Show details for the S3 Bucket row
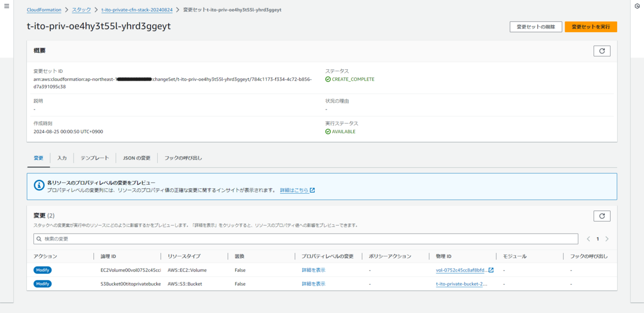 [313, 284]
